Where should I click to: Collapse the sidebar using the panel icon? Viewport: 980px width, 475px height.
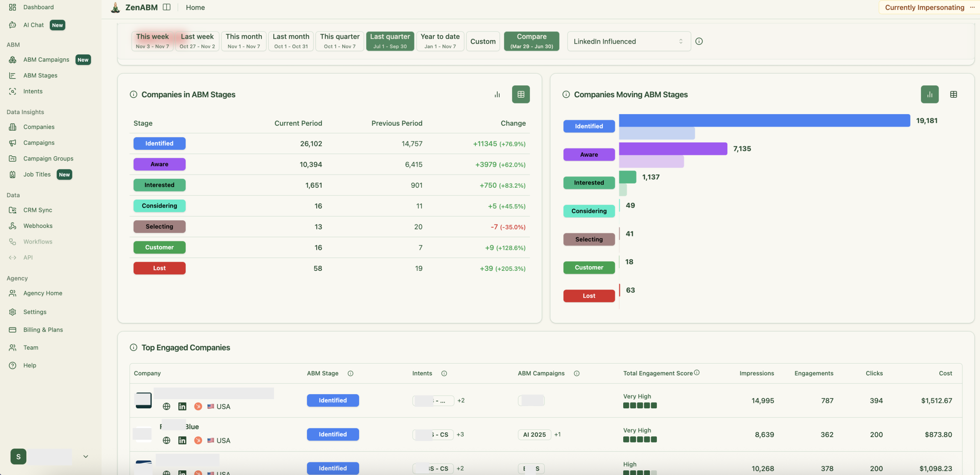167,7
